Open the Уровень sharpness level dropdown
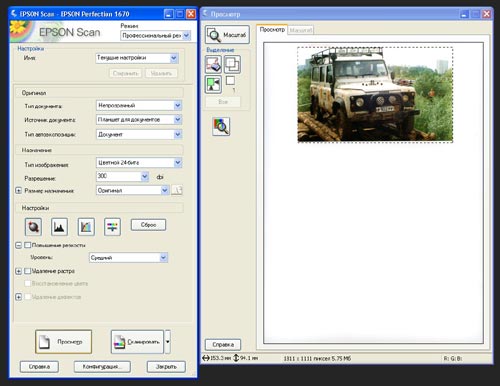Screen dimensions: 500x386 (128, 258)
